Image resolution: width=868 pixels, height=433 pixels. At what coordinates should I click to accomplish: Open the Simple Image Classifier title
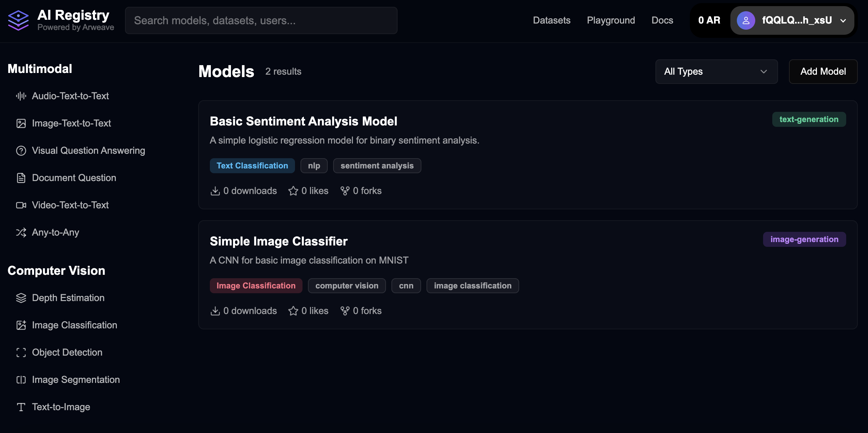278,241
